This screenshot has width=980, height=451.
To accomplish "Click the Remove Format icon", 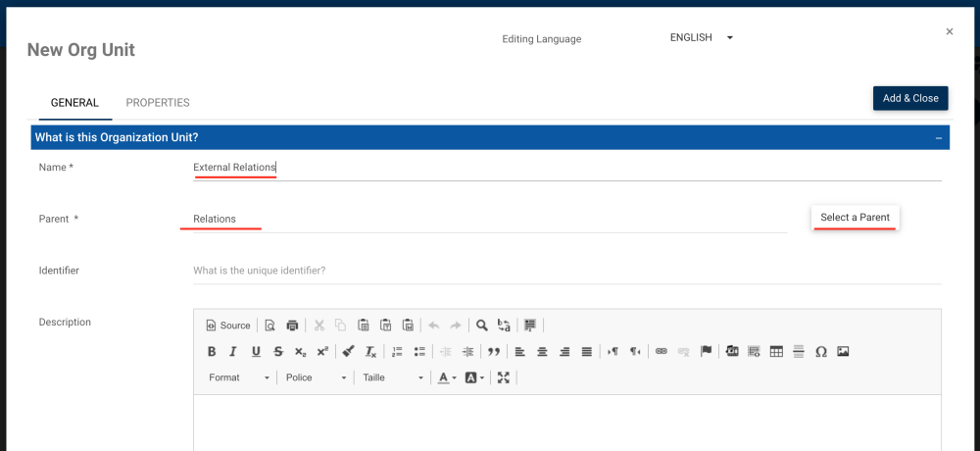I will pos(370,352).
